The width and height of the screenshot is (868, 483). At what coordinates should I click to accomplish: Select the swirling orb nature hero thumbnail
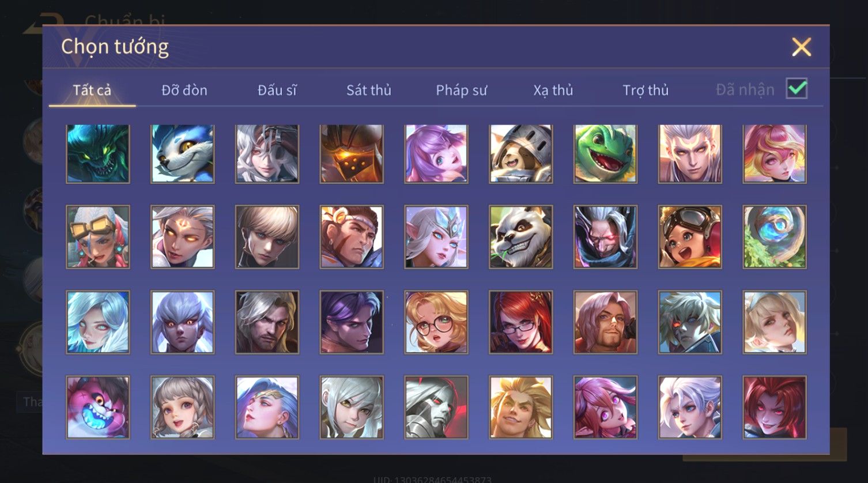point(775,237)
